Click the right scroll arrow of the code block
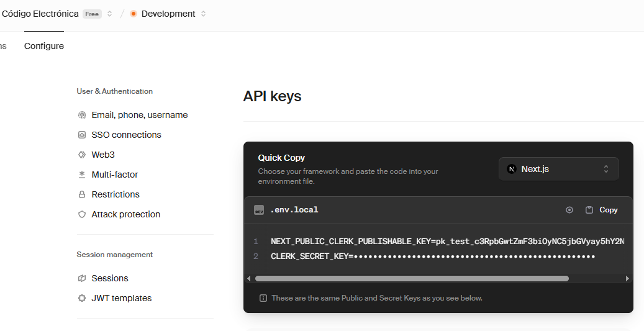Viewport: 644px width, 331px height. tap(627, 278)
